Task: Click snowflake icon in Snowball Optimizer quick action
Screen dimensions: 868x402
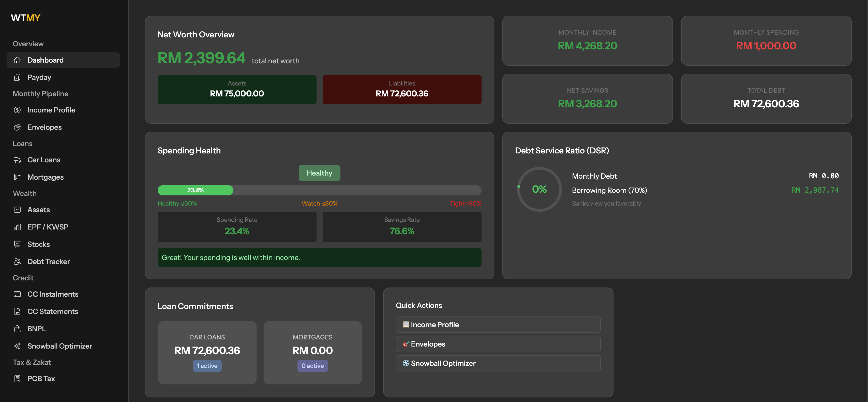Action: (x=406, y=363)
